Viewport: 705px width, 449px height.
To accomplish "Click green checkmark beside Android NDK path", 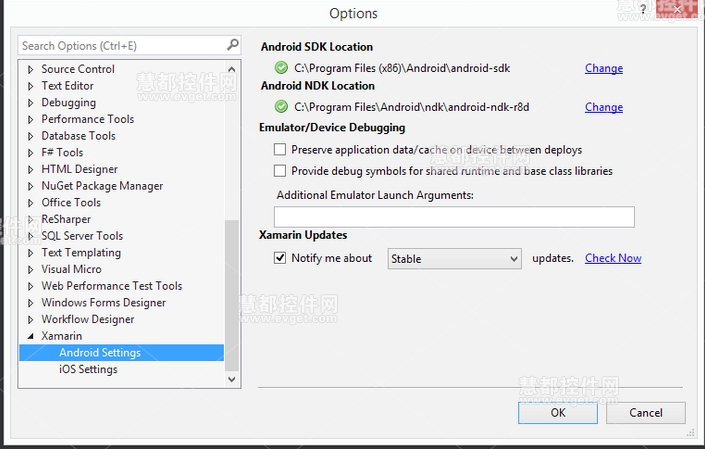I will pos(281,107).
